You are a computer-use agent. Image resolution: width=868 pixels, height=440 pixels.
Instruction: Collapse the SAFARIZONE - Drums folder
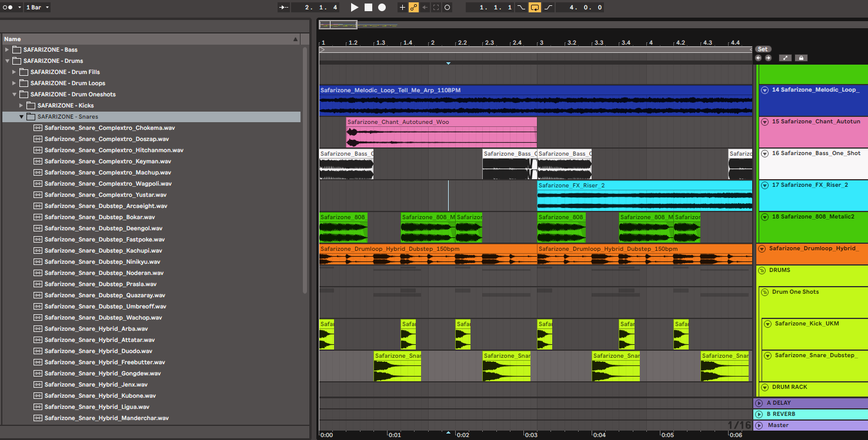point(7,61)
